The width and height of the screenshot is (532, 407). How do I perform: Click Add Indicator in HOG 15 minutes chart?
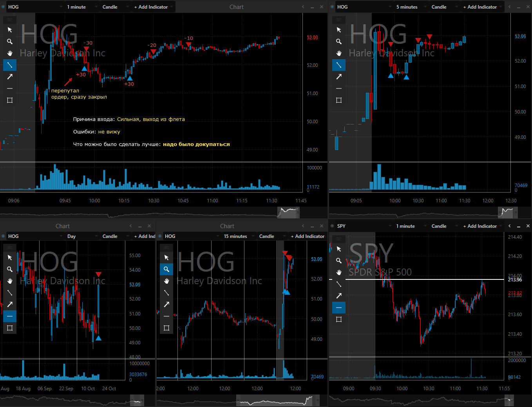(308, 236)
